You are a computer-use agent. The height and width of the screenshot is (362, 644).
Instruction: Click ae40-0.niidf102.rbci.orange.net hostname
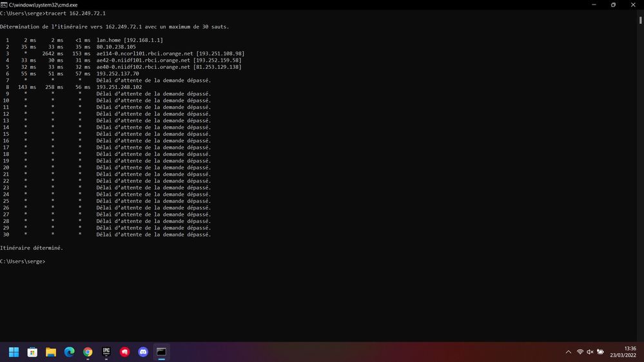coord(143,67)
